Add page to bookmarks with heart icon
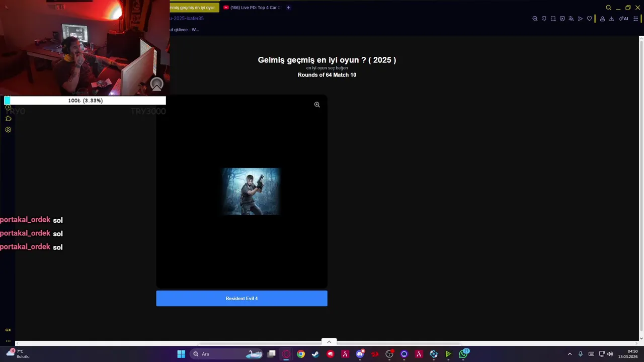The image size is (644, 362). tap(589, 19)
